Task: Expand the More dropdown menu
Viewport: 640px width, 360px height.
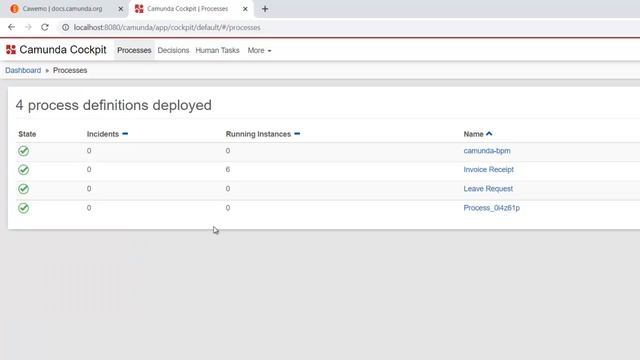Action: (x=259, y=50)
